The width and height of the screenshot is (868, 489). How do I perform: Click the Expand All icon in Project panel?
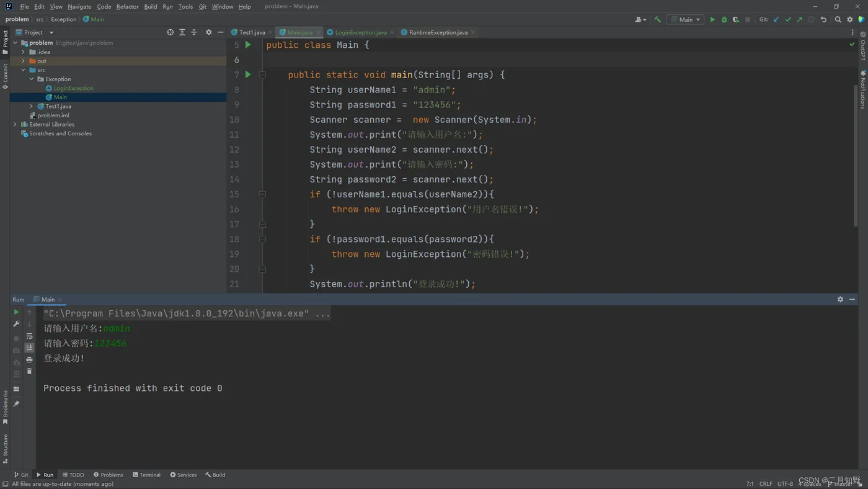tap(182, 32)
